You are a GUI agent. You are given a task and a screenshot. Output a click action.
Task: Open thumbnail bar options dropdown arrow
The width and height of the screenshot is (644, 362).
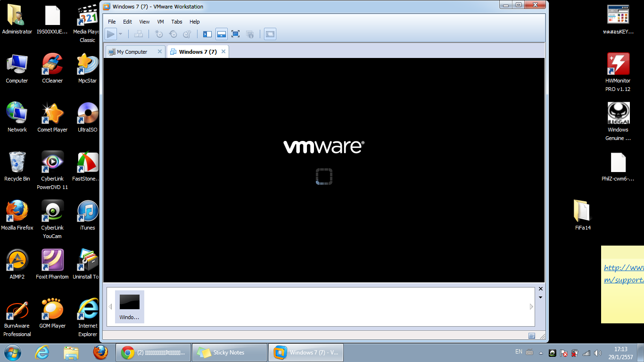pos(541,297)
